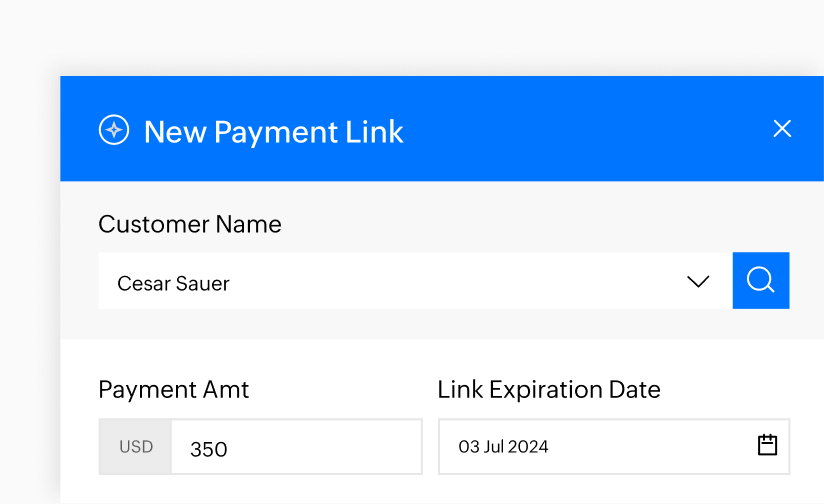Screen dimensions: 824x504
Task: Click the gray background outside the dialog
Action: 400,35
